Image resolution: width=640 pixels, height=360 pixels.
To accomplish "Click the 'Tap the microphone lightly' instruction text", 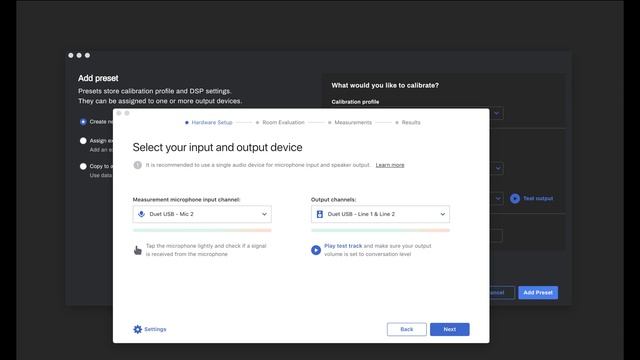I will [206, 250].
